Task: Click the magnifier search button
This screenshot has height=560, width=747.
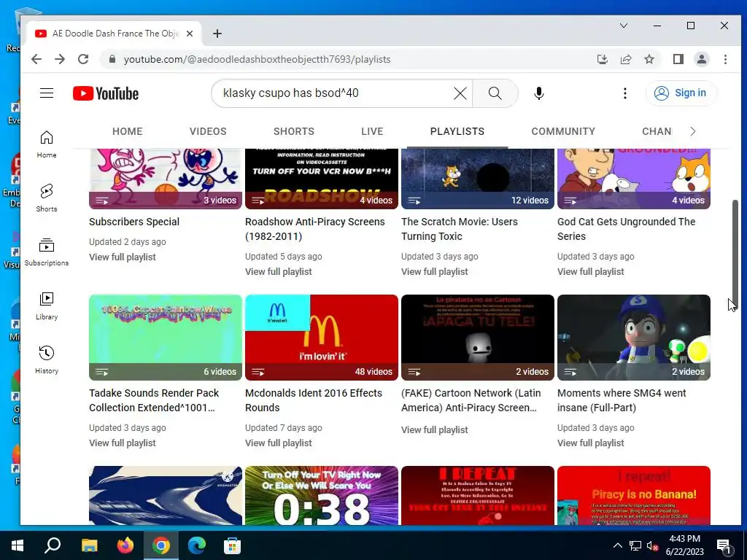Action: pos(495,93)
